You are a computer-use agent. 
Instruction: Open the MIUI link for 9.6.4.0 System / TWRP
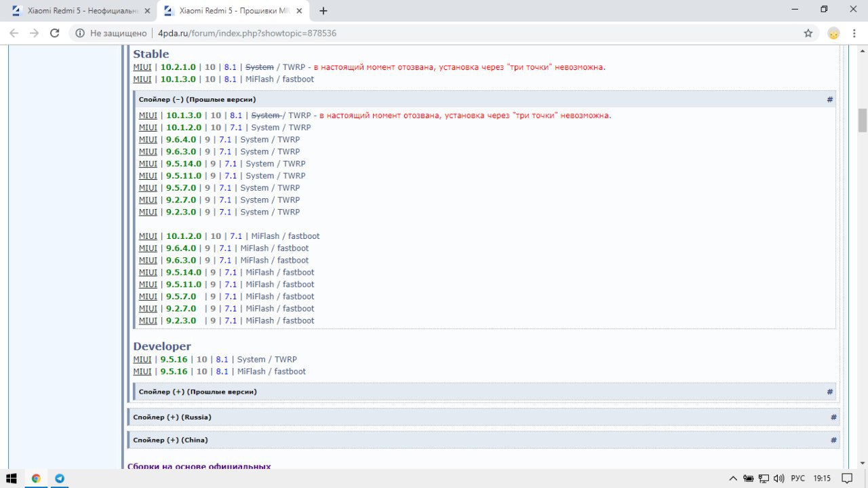148,140
